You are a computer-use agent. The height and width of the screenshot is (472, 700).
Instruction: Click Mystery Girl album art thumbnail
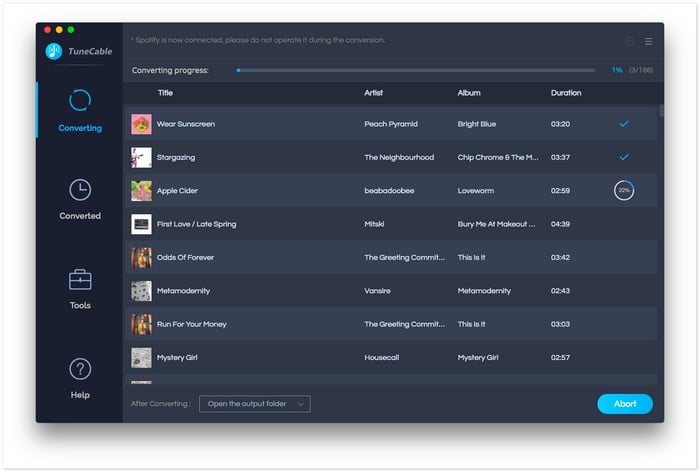click(x=141, y=358)
